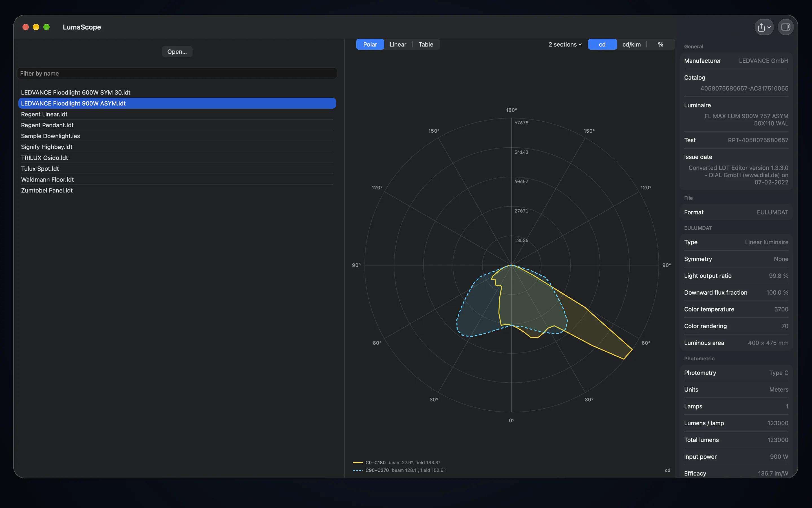Click the Photometry value Type C
This screenshot has width=812, height=508.
tap(778, 373)
